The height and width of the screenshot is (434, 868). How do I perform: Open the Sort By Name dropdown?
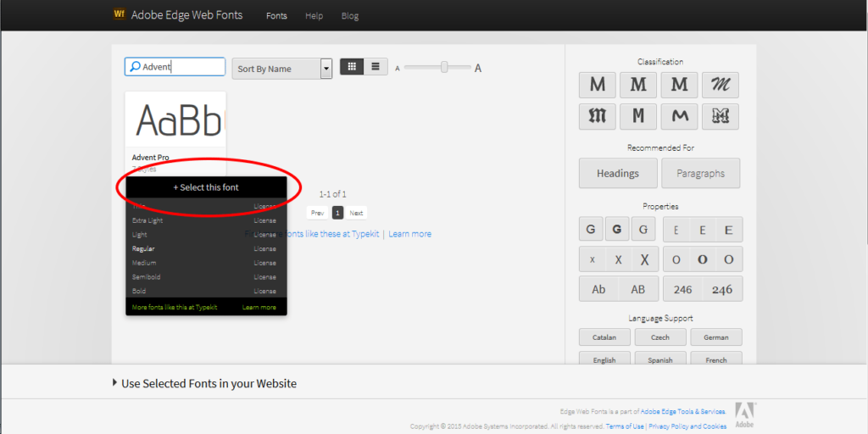[281, 69]
